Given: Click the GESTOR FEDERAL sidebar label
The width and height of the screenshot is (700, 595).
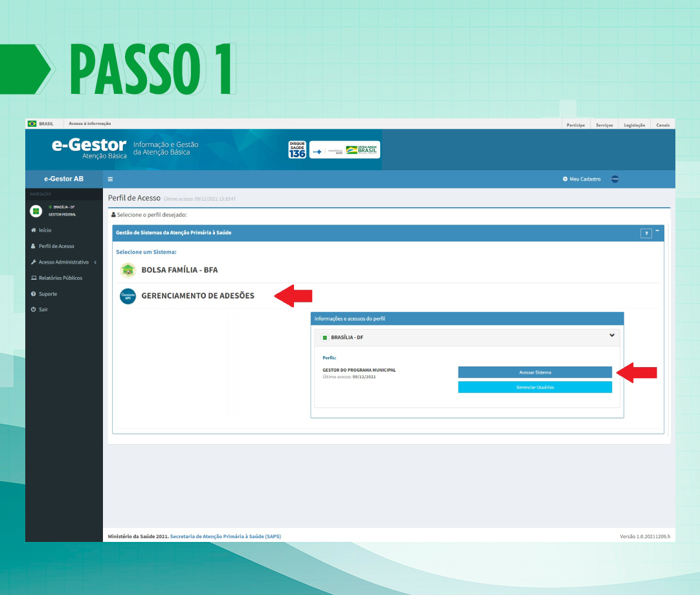Looking at the screenshot, I should (x=62, y=215).
